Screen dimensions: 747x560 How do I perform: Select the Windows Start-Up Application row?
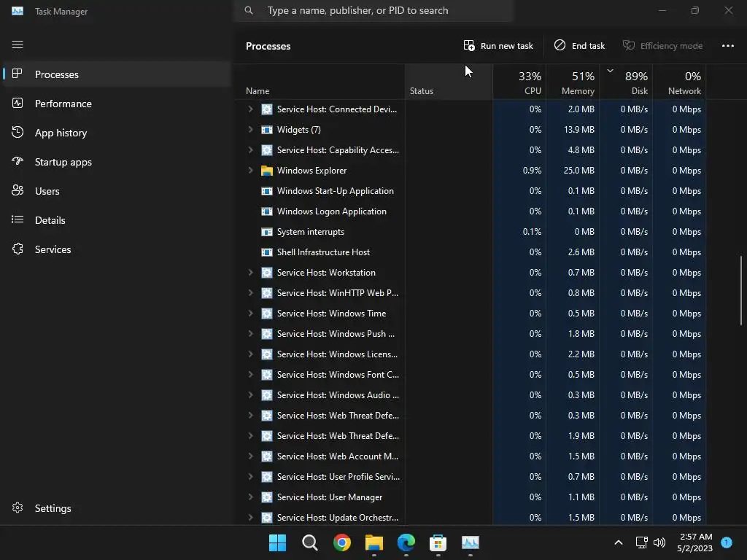471,191
